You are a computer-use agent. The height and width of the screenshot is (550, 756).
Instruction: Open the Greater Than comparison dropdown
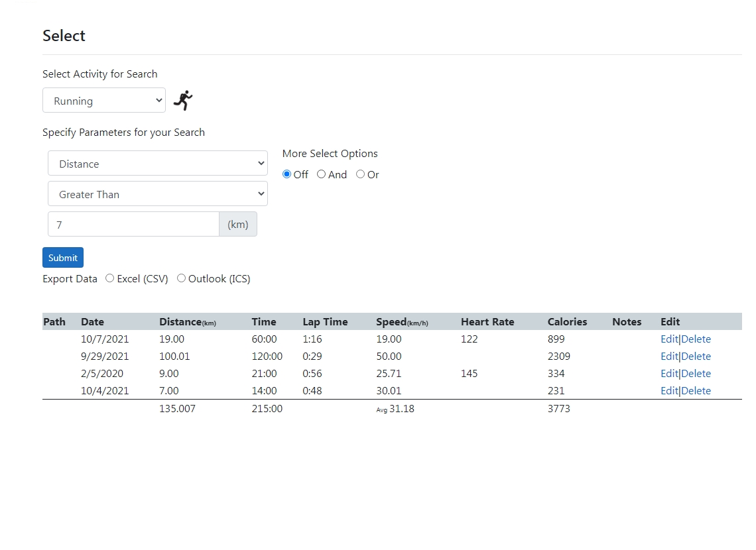(158, 194)
